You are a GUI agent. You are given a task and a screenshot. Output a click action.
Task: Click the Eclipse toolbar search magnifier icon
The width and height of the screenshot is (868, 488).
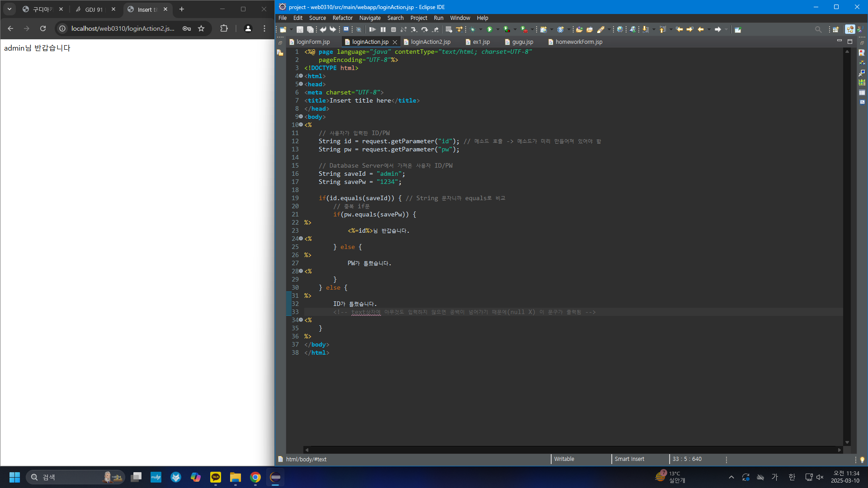[x=818, y=29]
